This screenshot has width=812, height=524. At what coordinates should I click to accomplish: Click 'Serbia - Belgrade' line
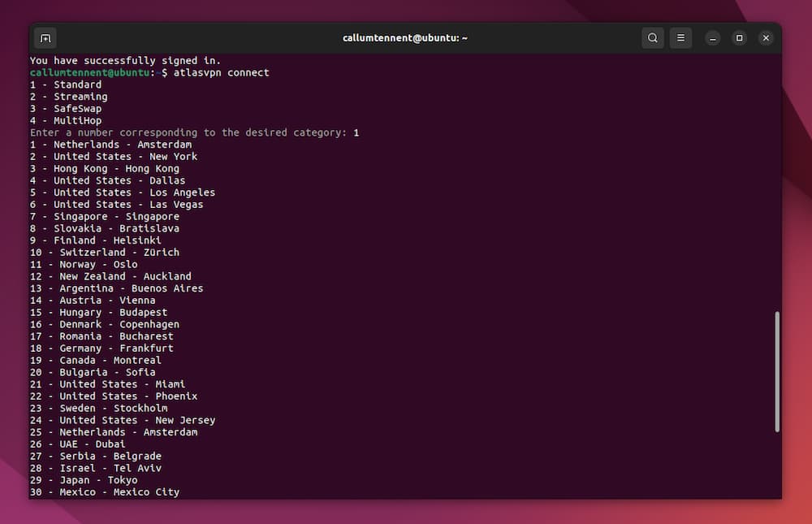tap(96, 456)
